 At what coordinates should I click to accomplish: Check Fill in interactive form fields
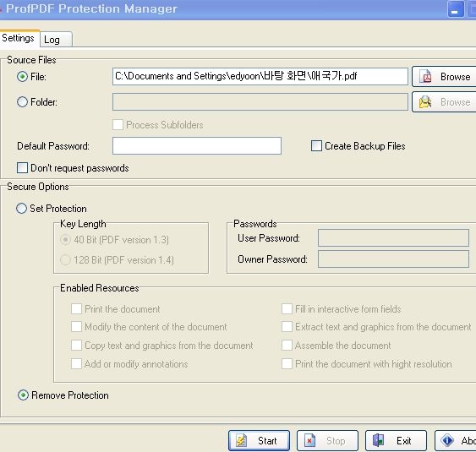287,309
